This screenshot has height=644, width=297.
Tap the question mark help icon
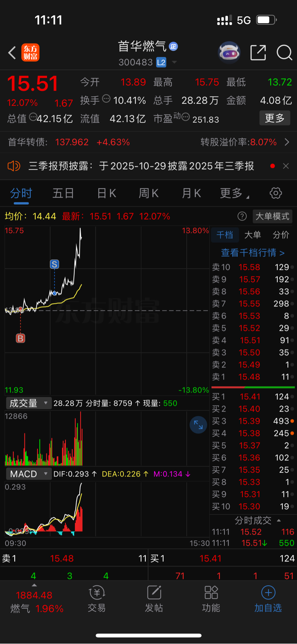[x=242, y=216]
